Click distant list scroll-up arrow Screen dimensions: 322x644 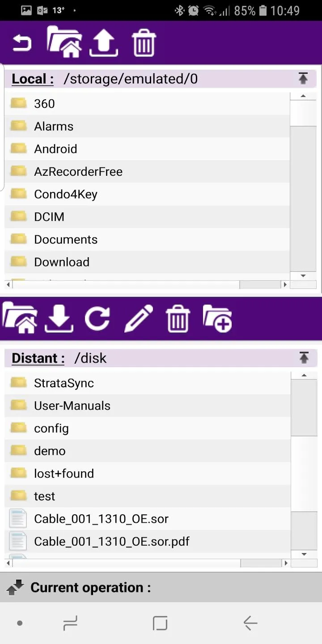[x=304, y=376]
